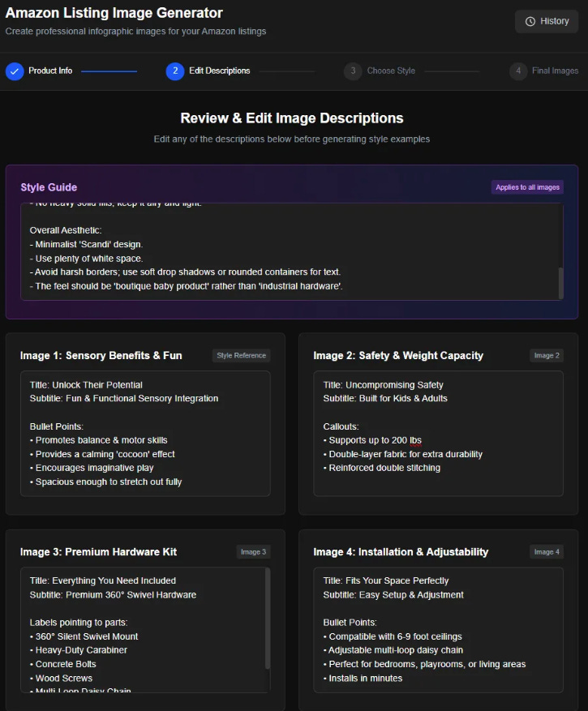Screen dimensions: 588x711
Task: Click 'Overall Aesthetic:' line in Style Guide
Action: [x=66, y=230]
